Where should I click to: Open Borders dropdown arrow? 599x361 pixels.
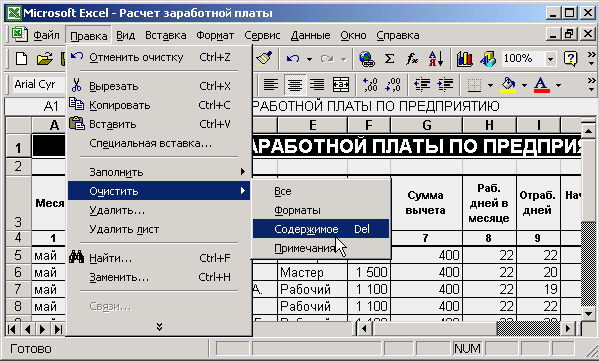pos(490,85)
